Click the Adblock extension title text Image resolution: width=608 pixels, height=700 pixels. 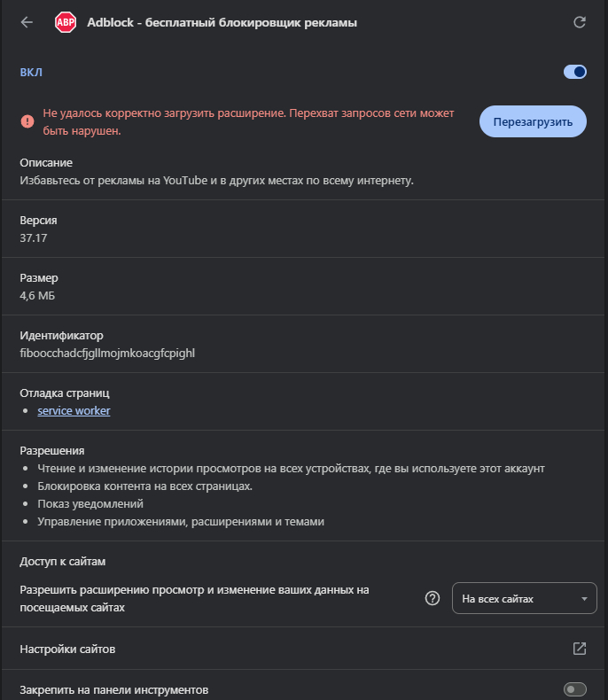(222, 22)
